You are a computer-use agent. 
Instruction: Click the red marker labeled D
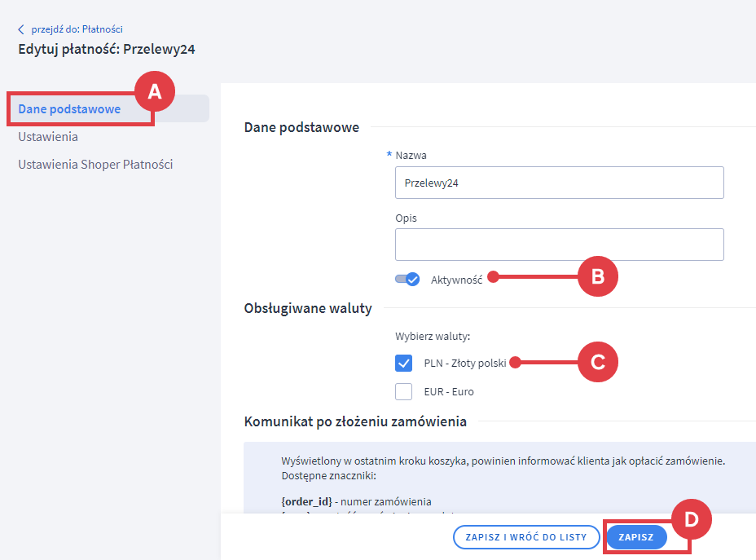(692, 518)
